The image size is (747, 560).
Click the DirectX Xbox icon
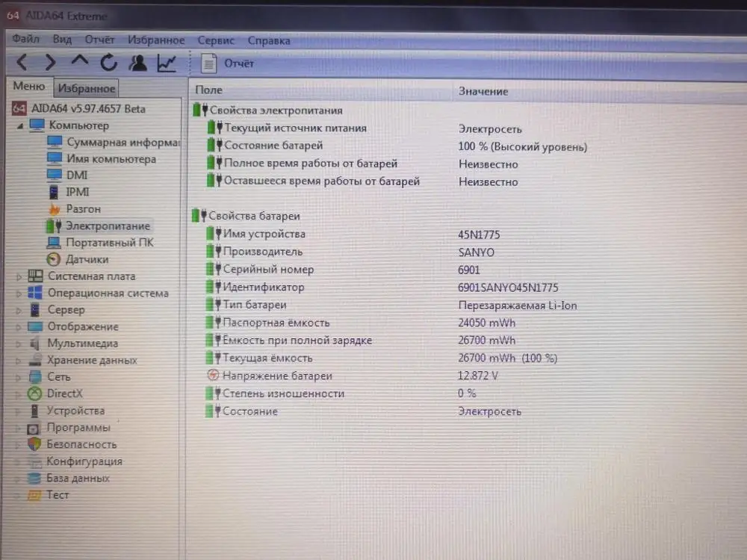(34, 393)
